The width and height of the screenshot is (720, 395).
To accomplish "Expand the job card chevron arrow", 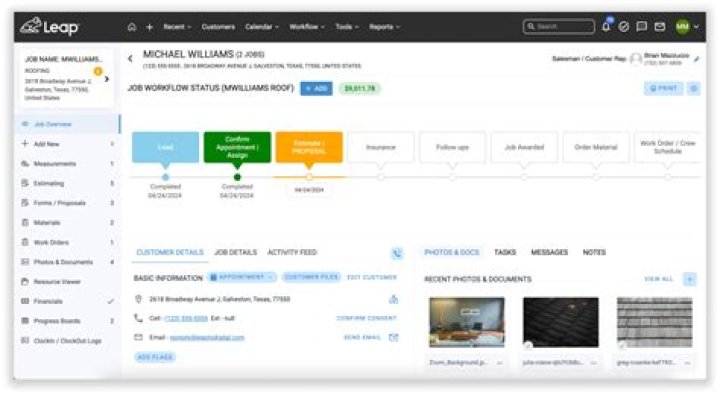I will click(x=107, y=79).
